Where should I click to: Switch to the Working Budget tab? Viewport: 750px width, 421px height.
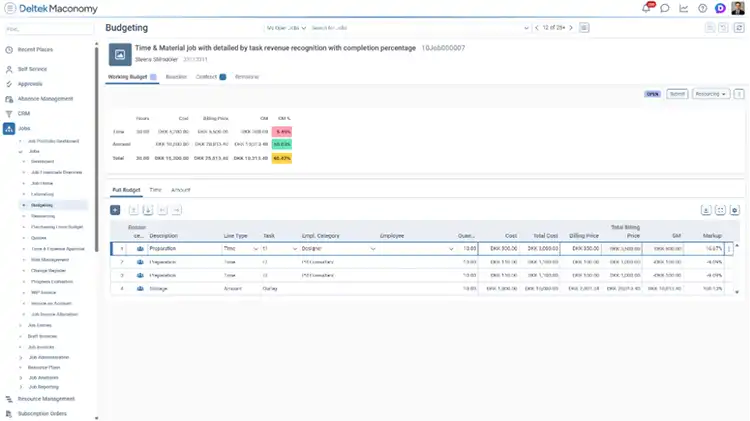132,77
